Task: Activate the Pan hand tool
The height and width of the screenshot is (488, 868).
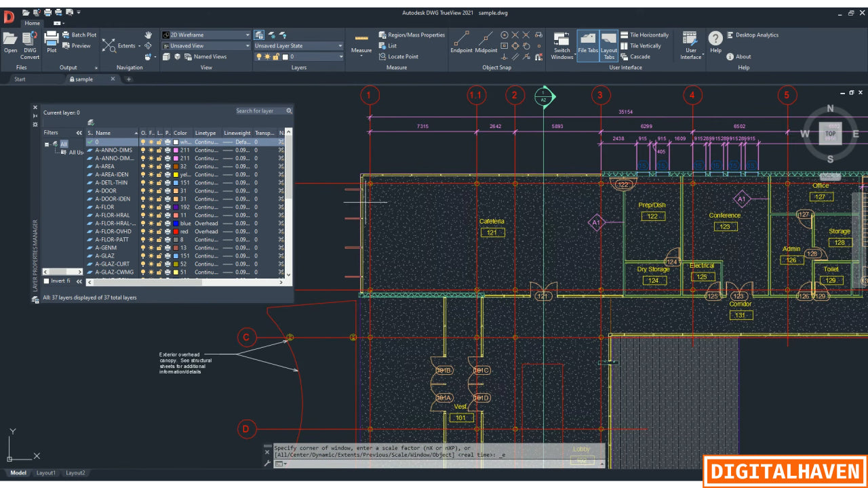Action: (x=148, y=35)
